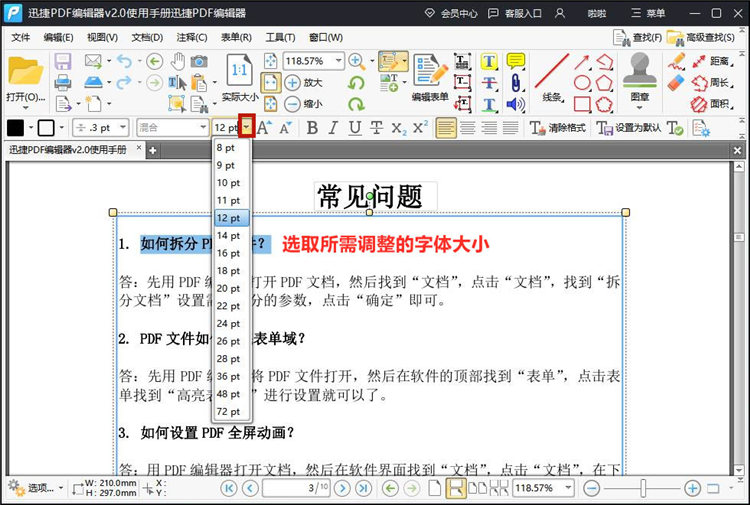Set justified text alignment
The width and height of the screenshot is (750, 505).
coord(510,128)
